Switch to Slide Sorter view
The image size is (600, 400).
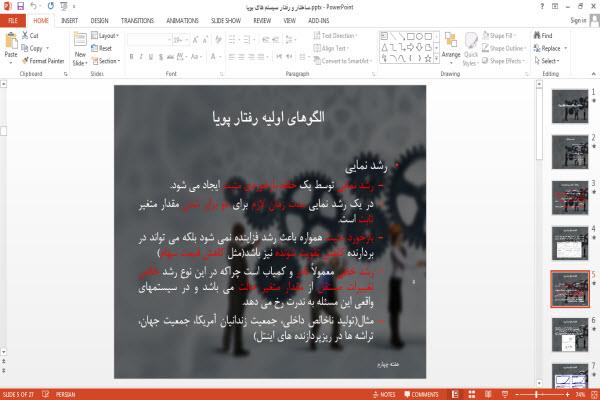[472, 395]
